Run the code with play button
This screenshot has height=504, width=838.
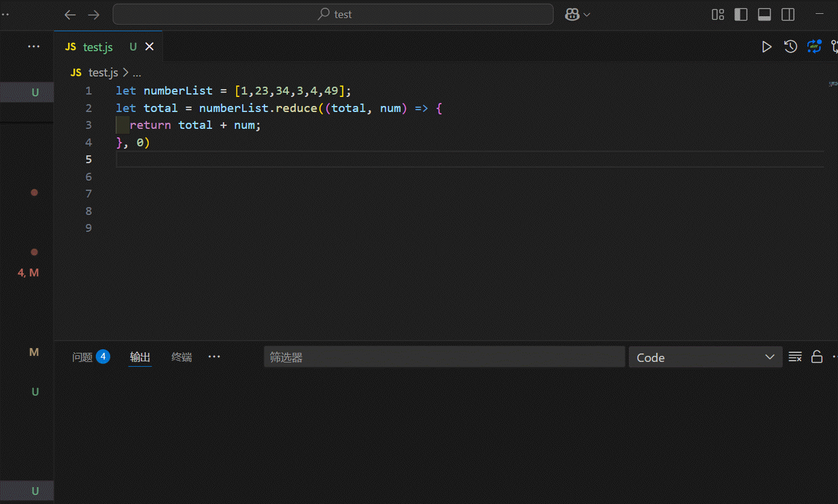pos(766,46)
